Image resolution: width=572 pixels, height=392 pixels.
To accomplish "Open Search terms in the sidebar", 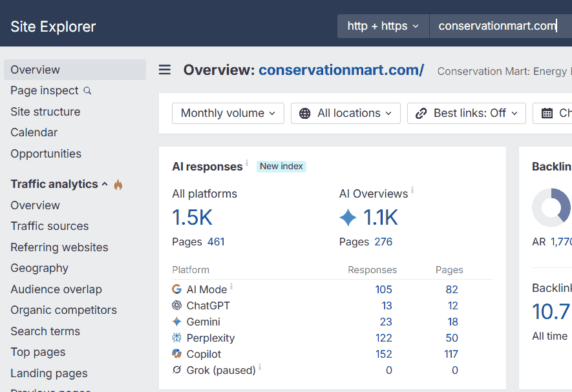I will [45, 331].
